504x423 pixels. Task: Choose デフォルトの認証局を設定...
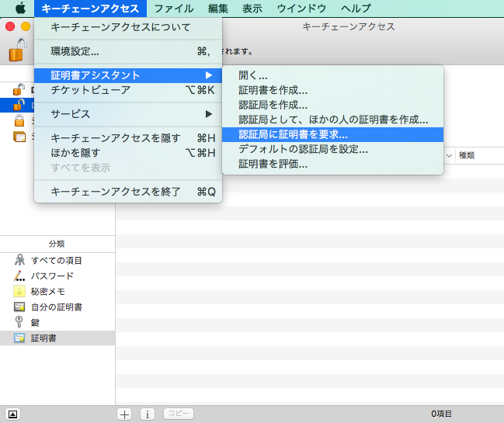point(332,149)
